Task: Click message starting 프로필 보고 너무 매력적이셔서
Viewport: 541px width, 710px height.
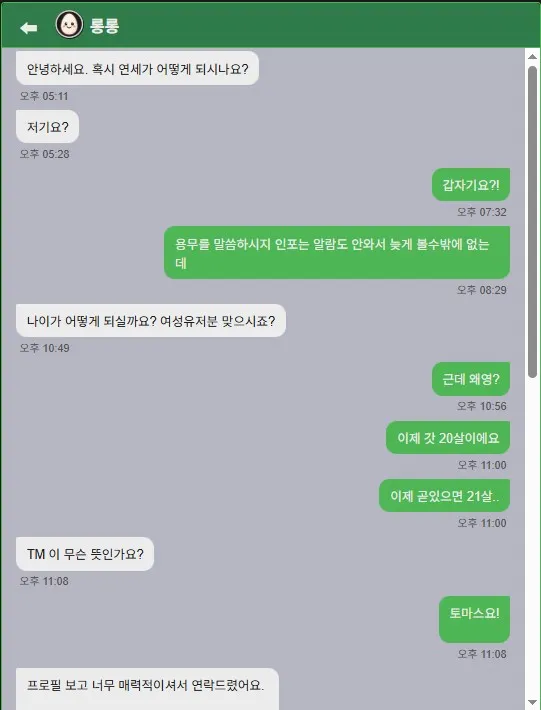Action: [x=147, y=689]
